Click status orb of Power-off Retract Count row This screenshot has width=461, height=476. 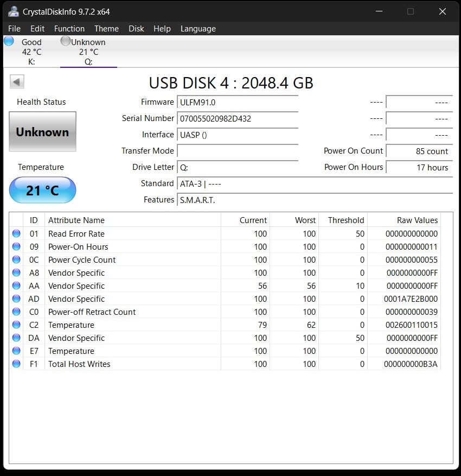[16, 312]
